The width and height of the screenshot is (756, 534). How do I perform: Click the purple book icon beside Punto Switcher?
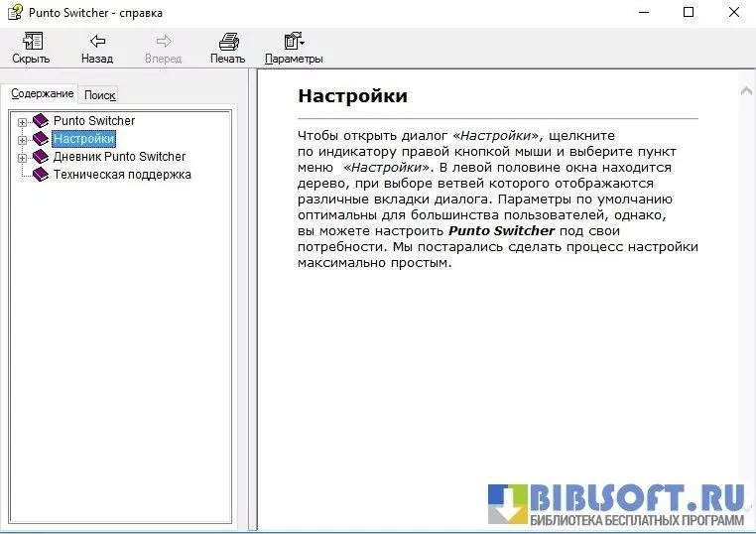click(x=40, y=121)
